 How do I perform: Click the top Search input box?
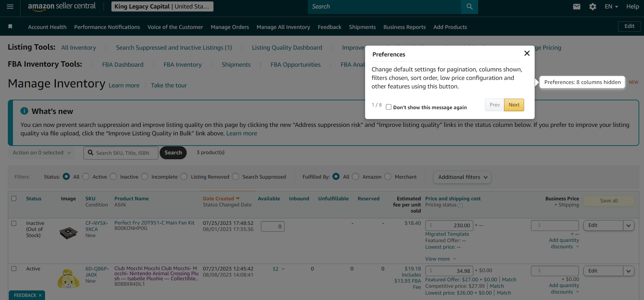coord(384,7)
